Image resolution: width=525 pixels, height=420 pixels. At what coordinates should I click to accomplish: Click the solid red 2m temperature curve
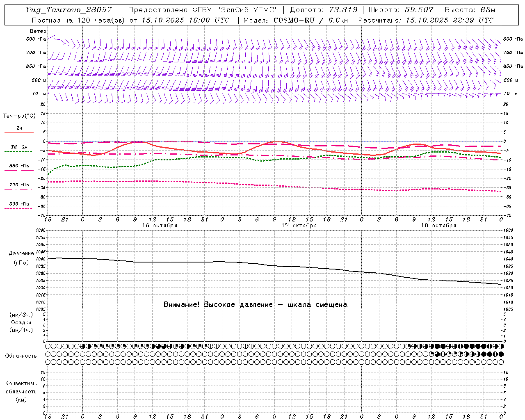(275, 142)
